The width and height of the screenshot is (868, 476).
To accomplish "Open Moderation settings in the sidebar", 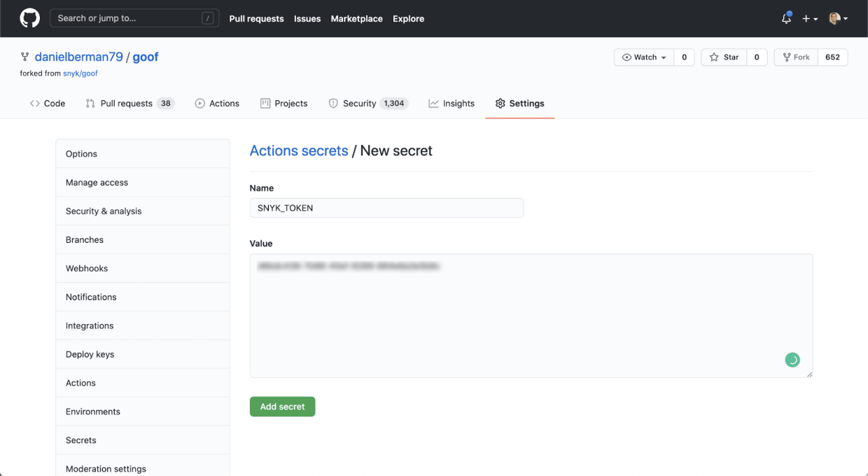I will pos(143,465).
